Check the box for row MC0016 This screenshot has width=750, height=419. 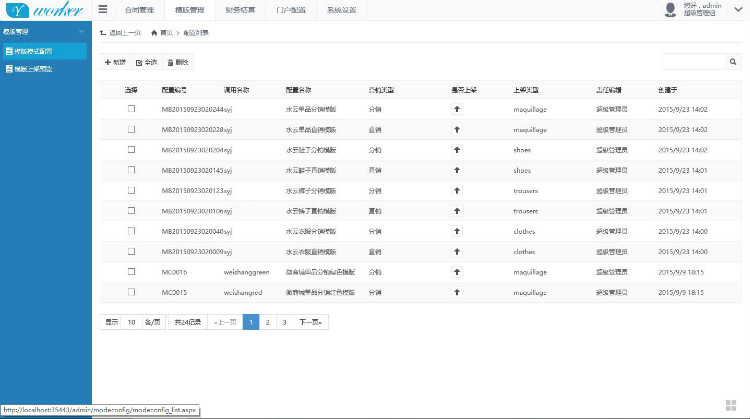coord(132,272)
